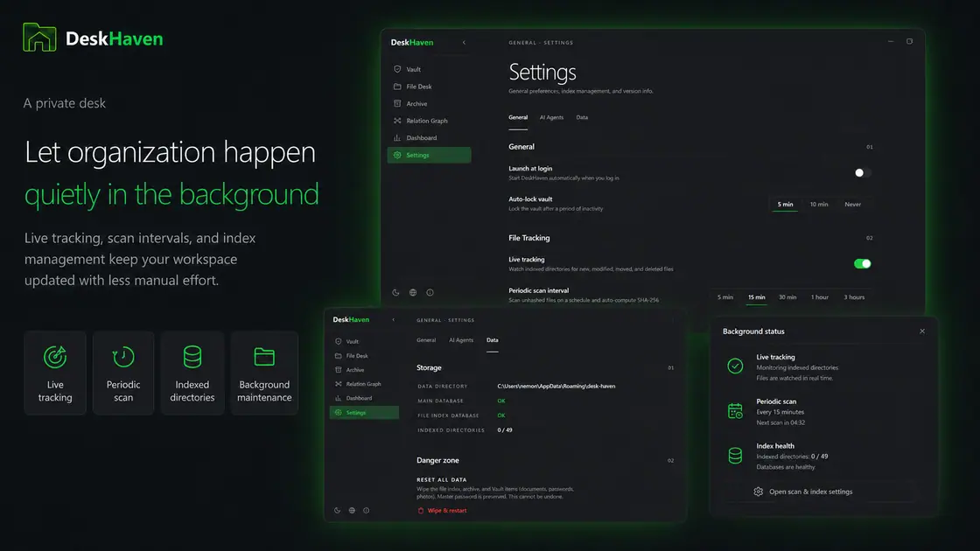Image resolution: width=980 pixels, height=551 pixels.
Task: Click the Live tracking checkmark status icon
Action: (x=735, y=366)
